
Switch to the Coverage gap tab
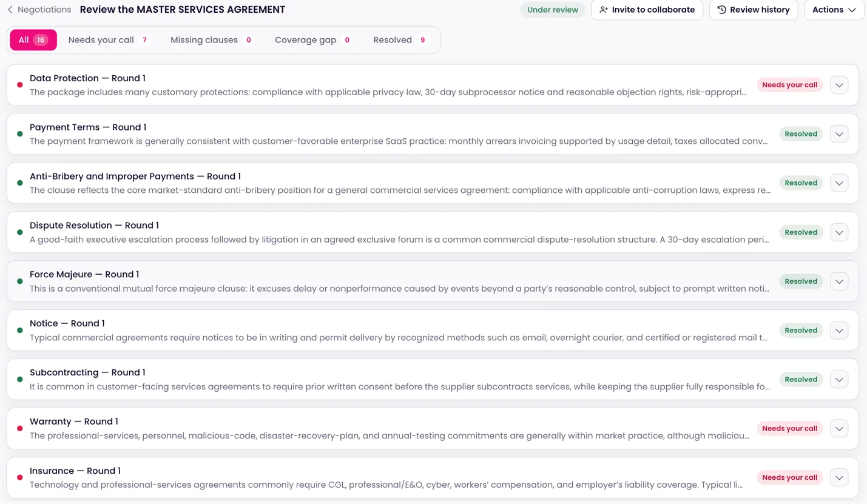312,40
